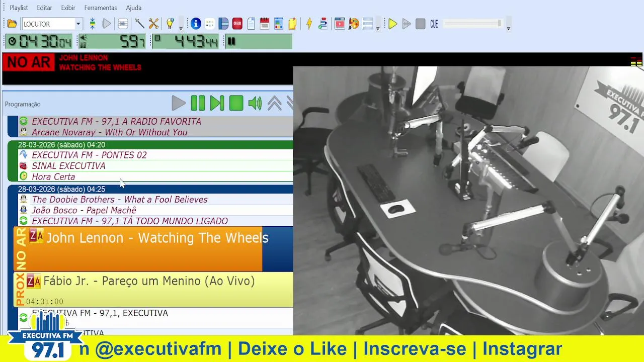Image resolution: width=644 pixels, height=362 pixels.
Task: Open the Playlist menu
Action: [19, 8]
